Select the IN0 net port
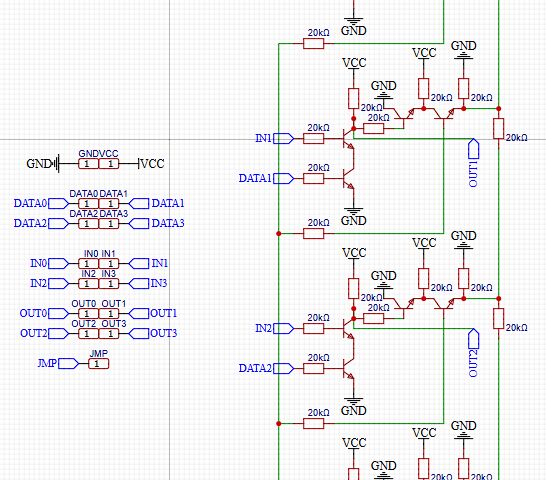Image resolution: width=546 pixels, height=480 pixels. (58, 263)
